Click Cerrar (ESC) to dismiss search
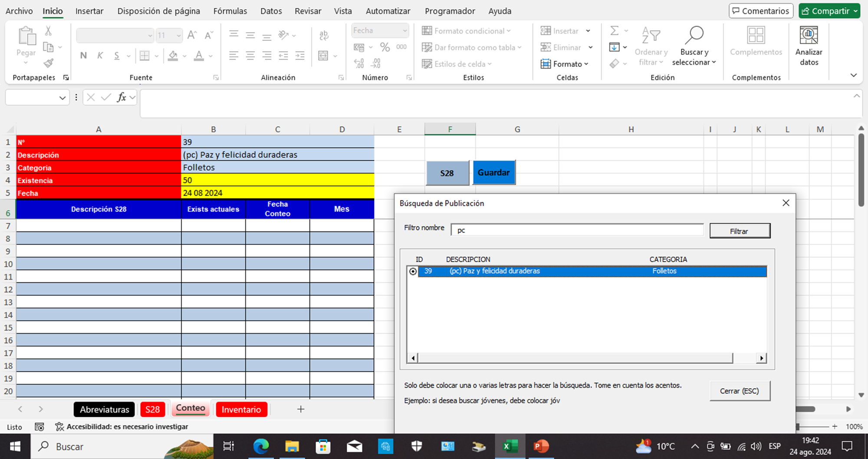Image resolution: width=868 pixels, height=459 pixels. pos(740,391)
